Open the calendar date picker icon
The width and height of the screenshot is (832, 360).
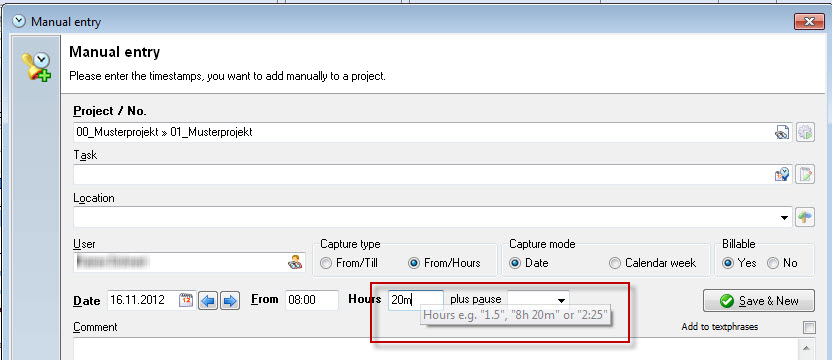click(186, 300)
